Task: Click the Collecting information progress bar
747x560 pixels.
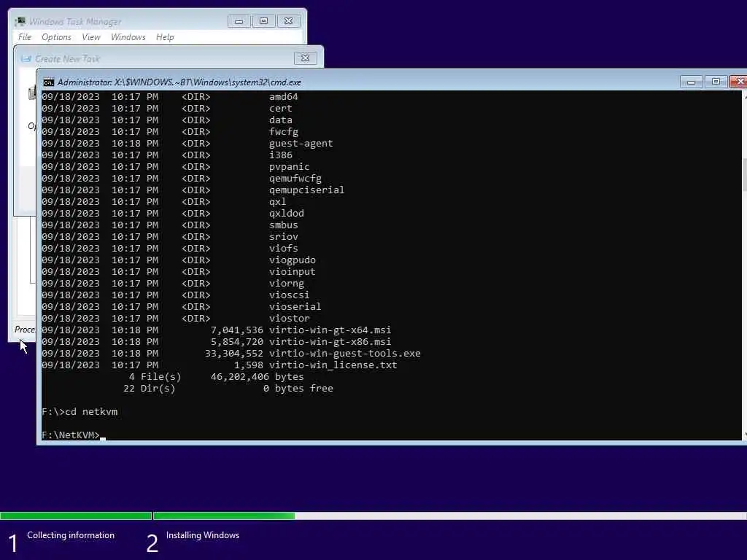Action: click(x=76, y=516)
